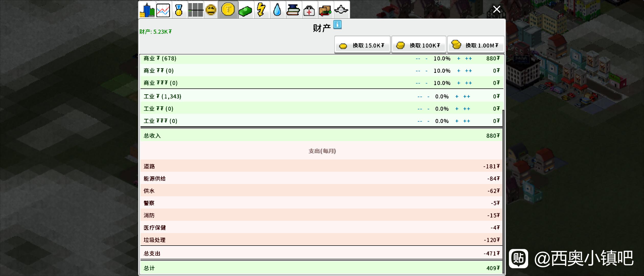Close the 财产 panel with X
This screenshot has height=276, width=644.
pyautogui.click(x=497, y=9)
